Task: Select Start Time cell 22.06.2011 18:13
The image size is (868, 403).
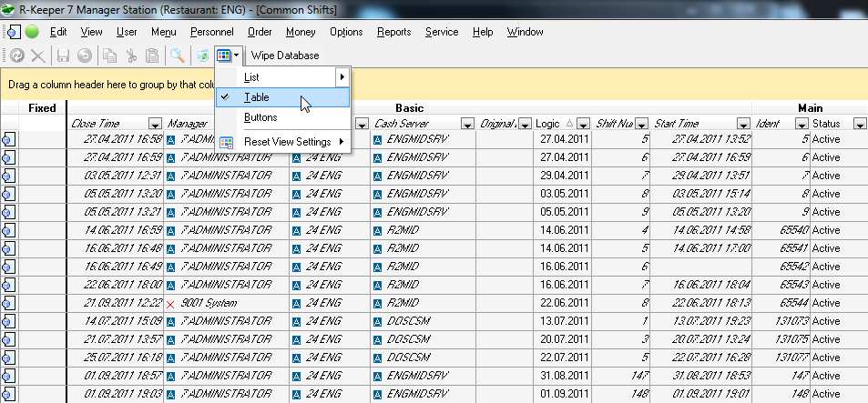Action: (700, 304)
